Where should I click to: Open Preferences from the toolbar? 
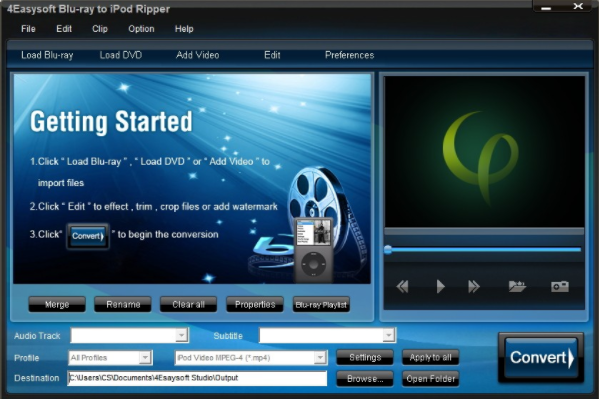350,55
